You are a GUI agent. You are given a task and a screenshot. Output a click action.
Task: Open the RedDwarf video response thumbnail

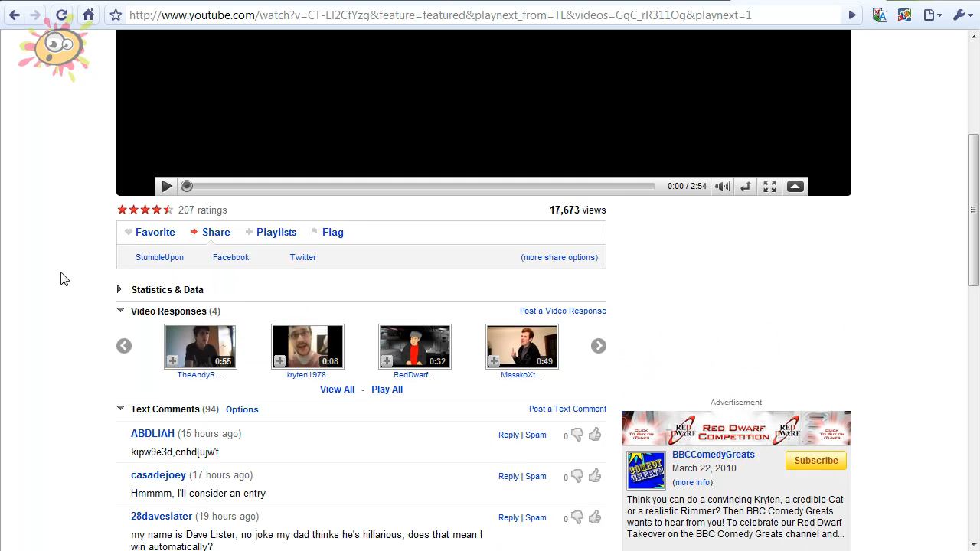pos(415,346)
